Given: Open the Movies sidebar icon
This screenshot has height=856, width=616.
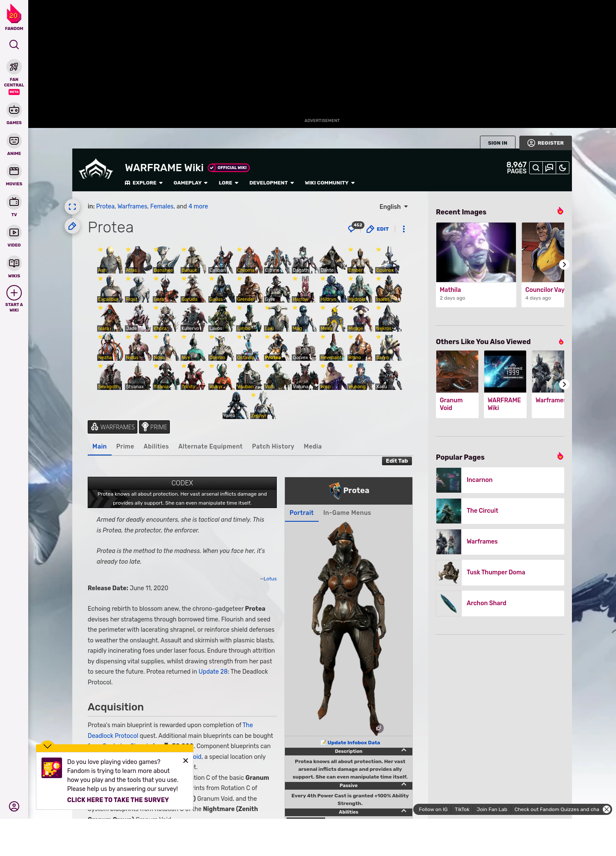Looking at the screenshot, I should [14, 171].
